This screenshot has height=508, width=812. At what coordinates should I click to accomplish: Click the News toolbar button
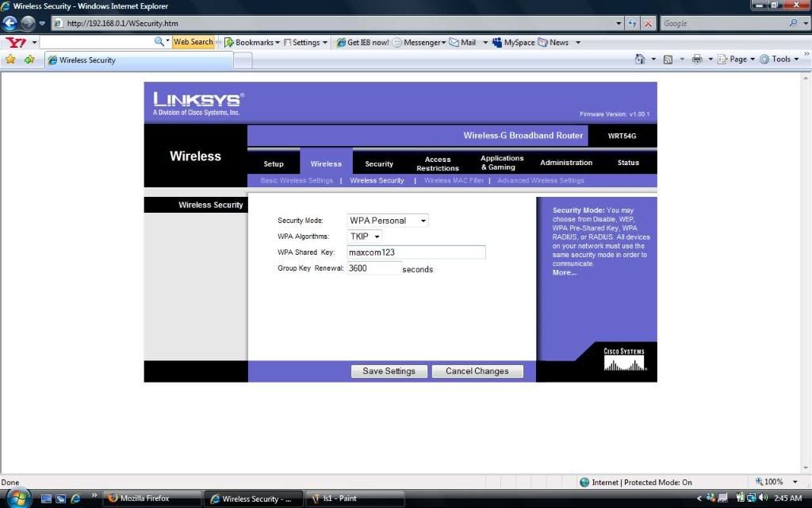[x=553, y=43]
